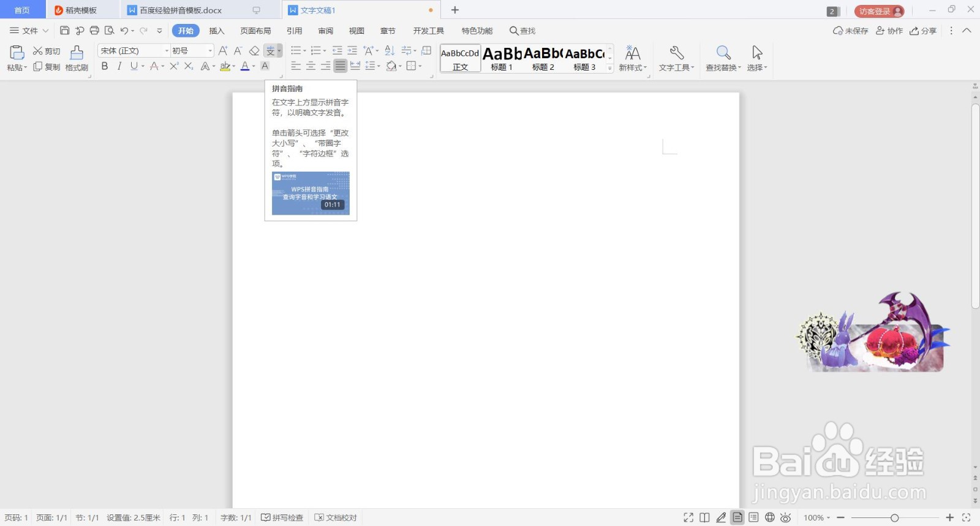
Task: Expand the File menu chevron
Action: point(45,31)
